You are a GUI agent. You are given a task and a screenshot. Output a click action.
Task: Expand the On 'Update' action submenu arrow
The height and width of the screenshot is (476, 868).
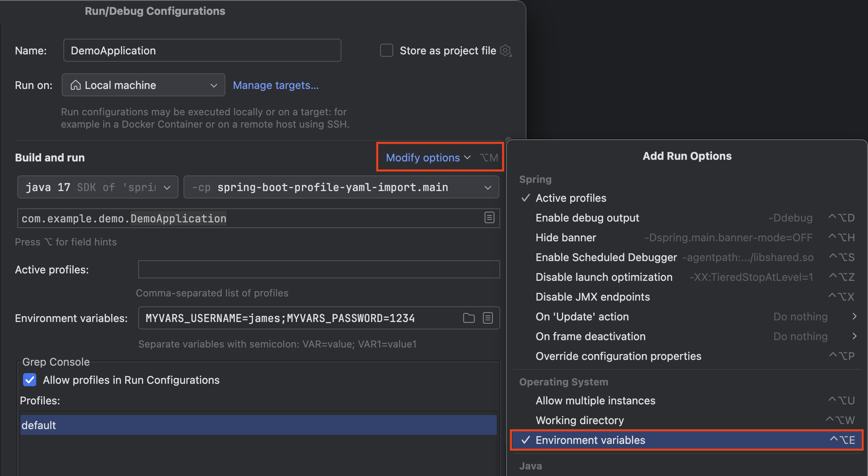(x=854, y=317)
